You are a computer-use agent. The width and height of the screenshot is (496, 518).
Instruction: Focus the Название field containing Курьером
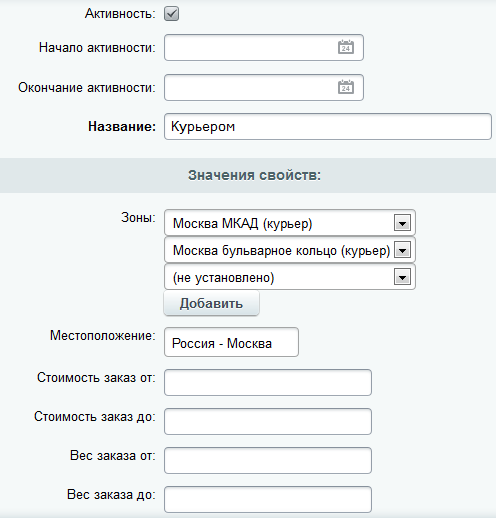click(x=328, y=126)
